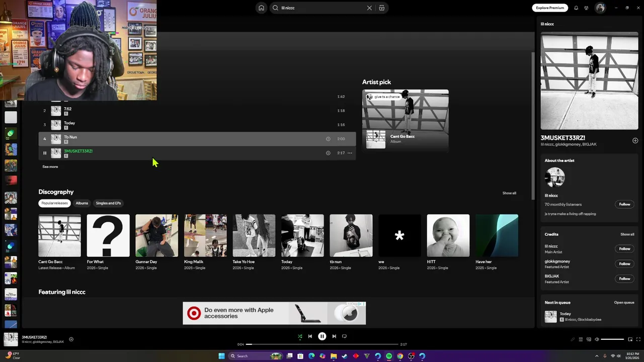Skip to previous track

310,336
